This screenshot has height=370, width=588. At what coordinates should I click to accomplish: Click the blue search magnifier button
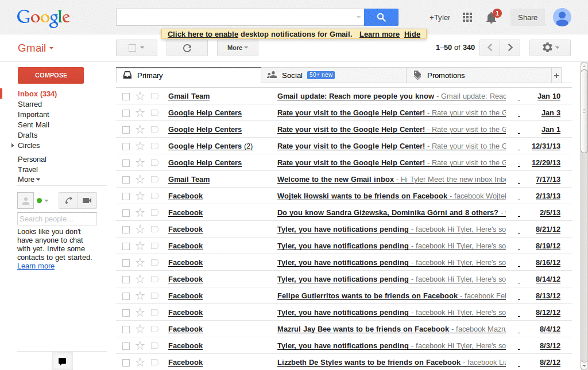[x=381, y=17]
